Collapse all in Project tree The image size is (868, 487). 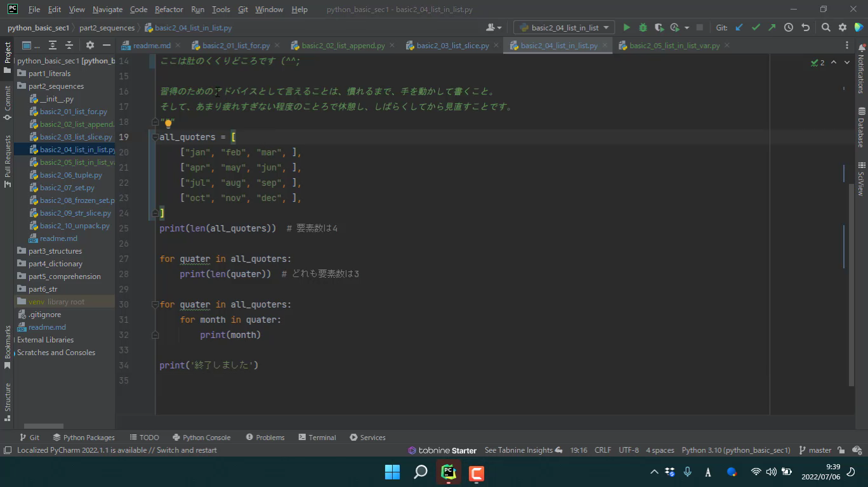69,46
